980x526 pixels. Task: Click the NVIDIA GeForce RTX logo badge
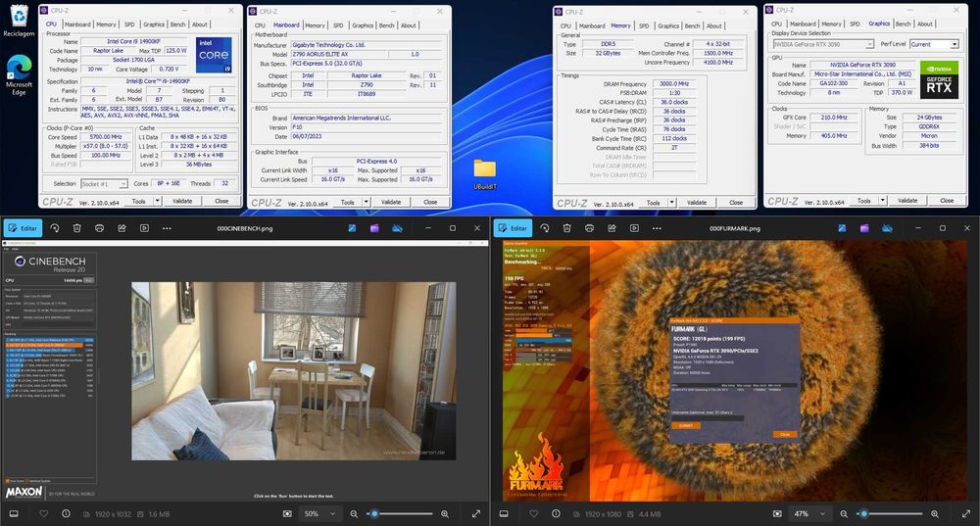pos(939,79)
